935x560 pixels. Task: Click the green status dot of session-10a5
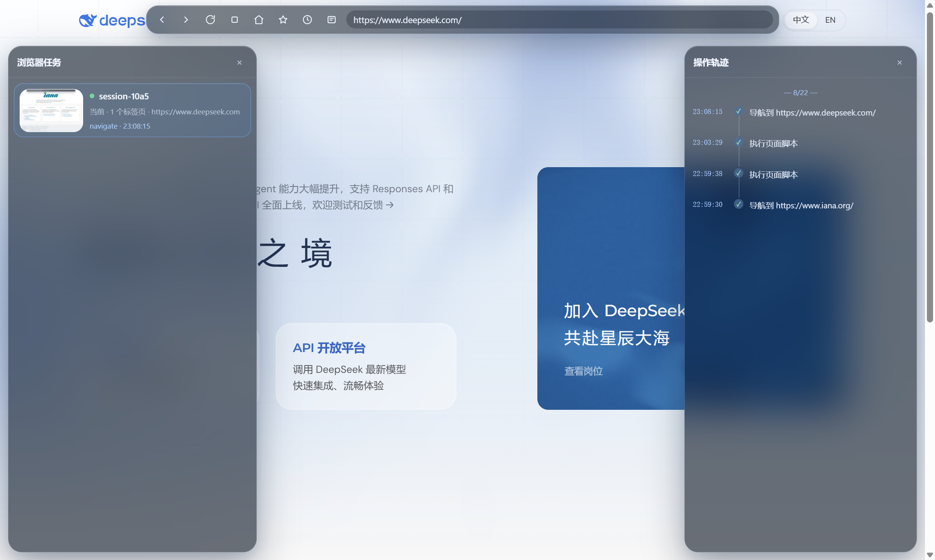[92, 96]
